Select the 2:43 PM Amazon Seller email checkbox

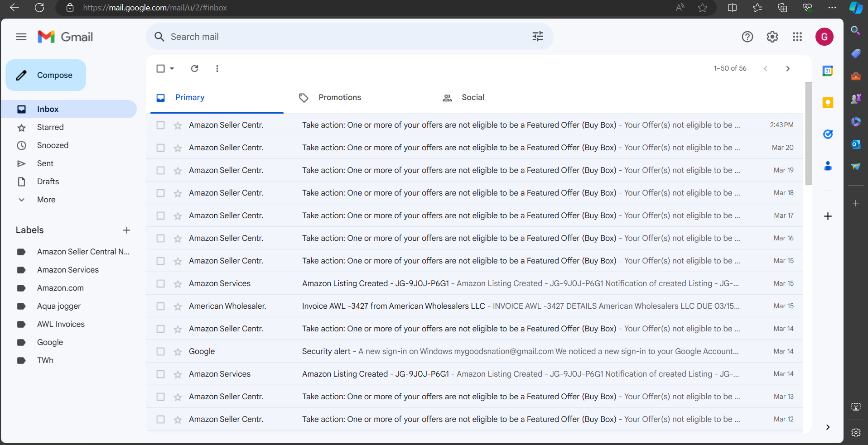160,125
